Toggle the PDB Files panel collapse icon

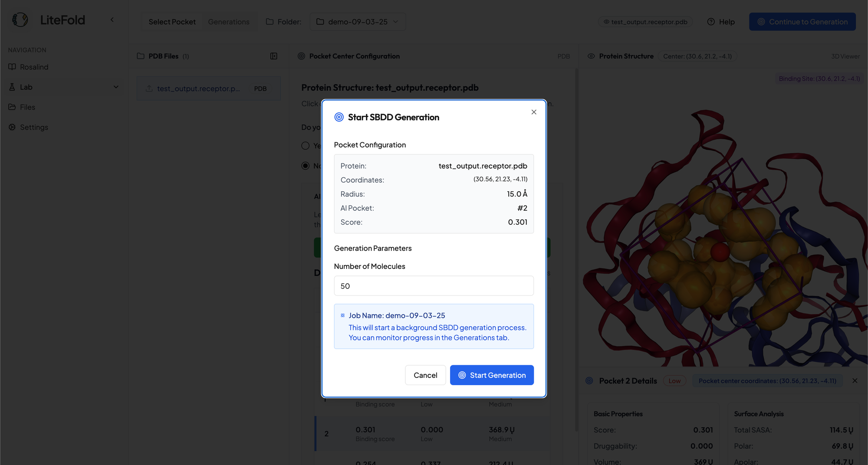coord(274,56)
